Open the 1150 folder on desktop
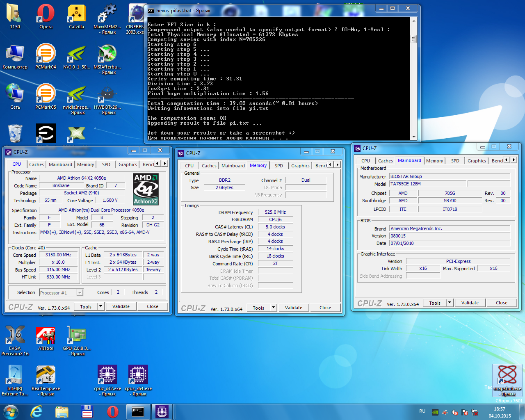Image resolution: width=525 pixels, height=420 pixels. click(x=15, y=16)
